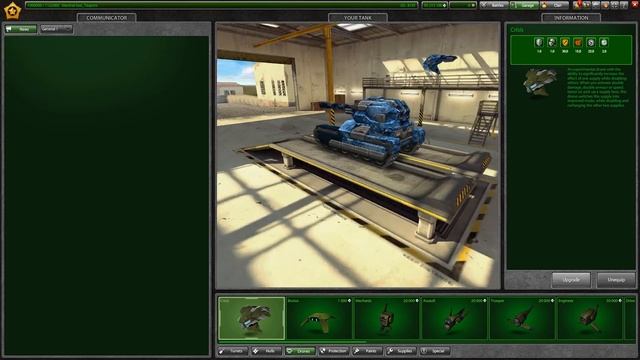Select the Assault drone card
Screen dimensions: 640x360
[x=455, y=318]
